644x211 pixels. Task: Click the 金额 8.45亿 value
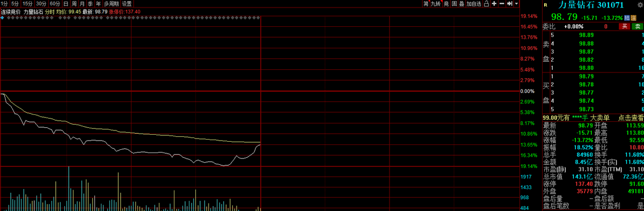click(583, 162)
